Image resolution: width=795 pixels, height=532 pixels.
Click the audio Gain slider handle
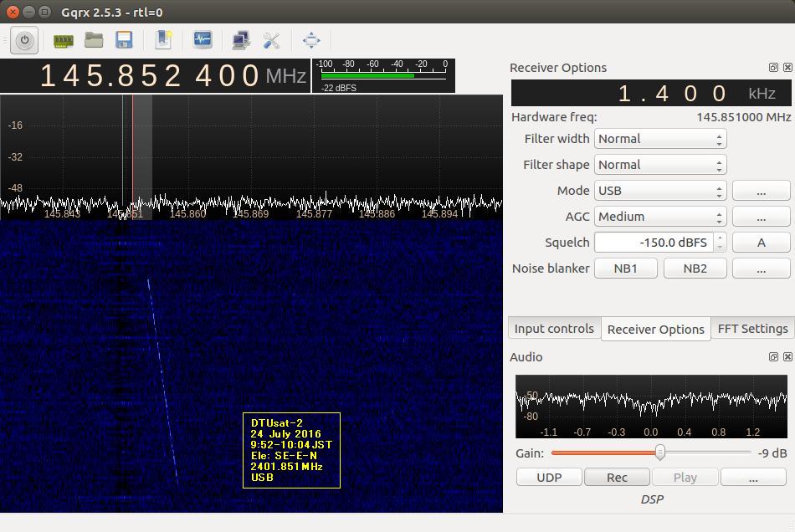point(659,452)
